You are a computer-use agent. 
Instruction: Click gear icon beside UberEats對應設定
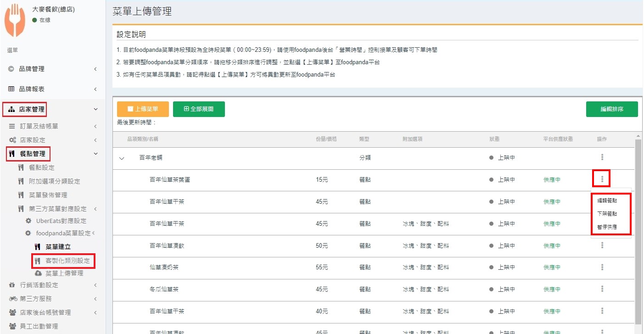pyautogui.click(x=28, y=221)
